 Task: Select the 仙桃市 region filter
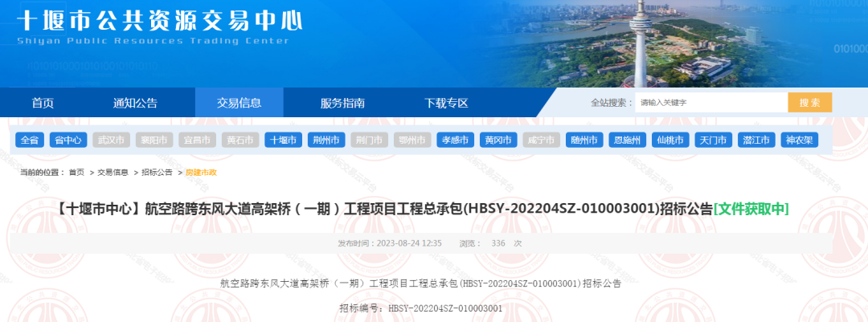[670, 140]
